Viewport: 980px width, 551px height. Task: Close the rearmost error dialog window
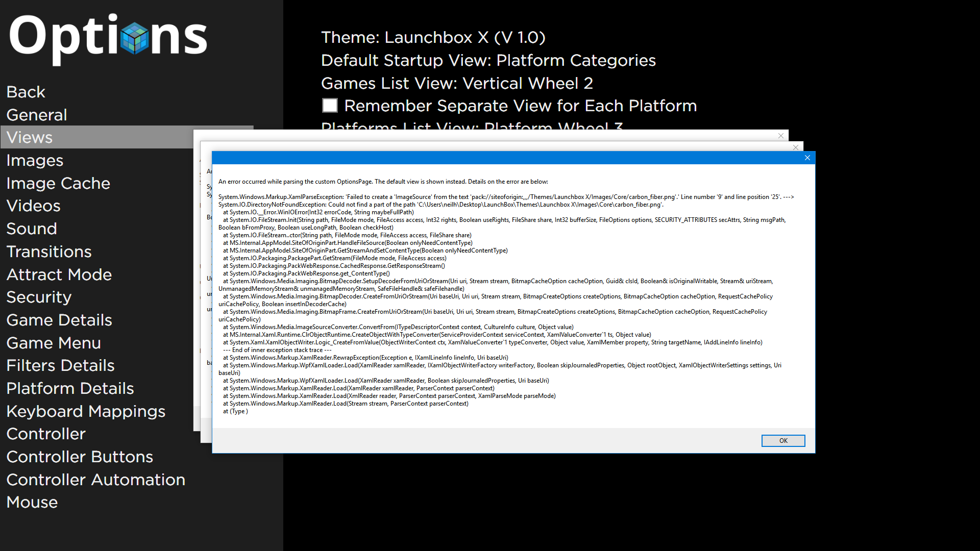[x=780, y=136]
